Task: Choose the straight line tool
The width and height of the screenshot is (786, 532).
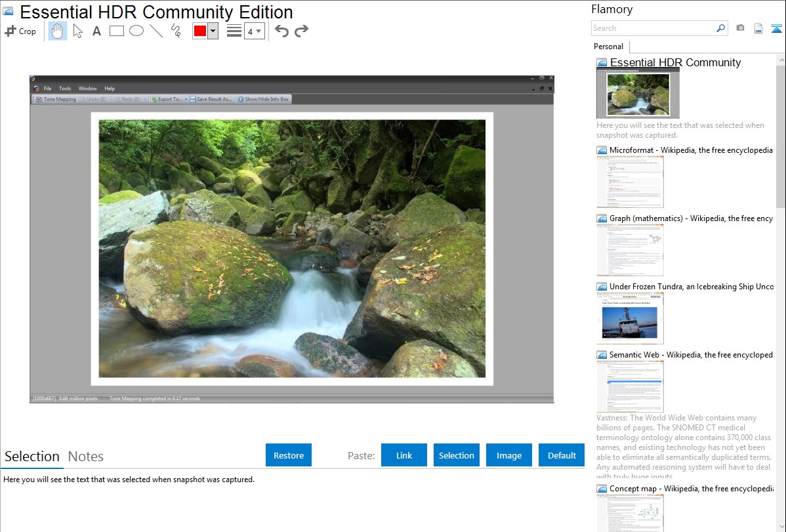Action: tap(156, 31)
